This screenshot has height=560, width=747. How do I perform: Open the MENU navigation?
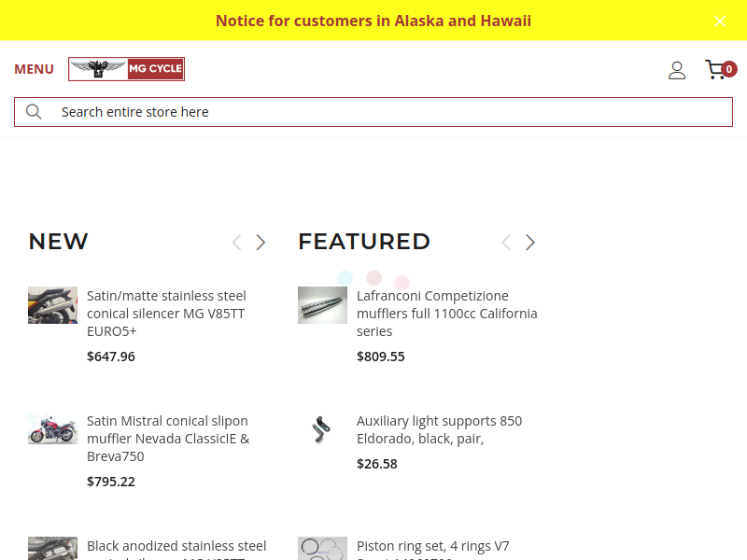[34, 69]
